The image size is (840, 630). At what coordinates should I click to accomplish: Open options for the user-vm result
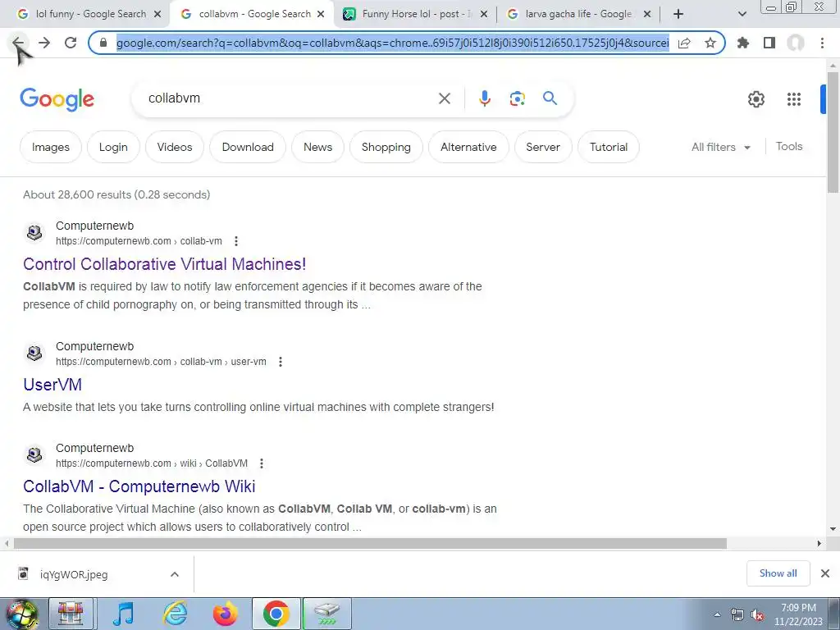point(281,362)
